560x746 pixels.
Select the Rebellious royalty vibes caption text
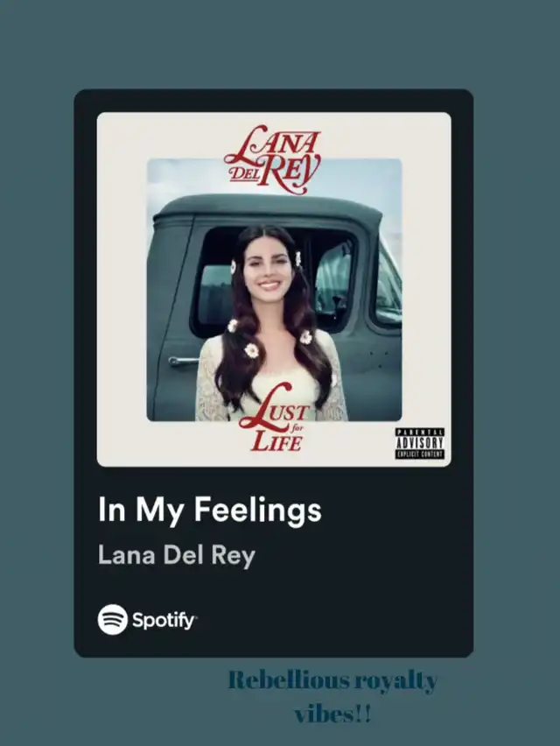pos(332,696)
